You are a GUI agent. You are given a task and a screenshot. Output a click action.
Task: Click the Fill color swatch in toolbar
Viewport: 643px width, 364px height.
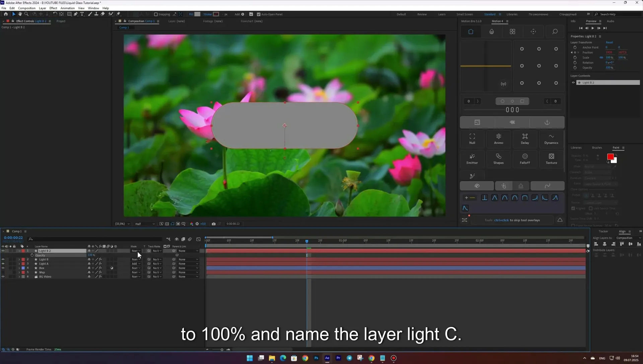click(197, 14)
